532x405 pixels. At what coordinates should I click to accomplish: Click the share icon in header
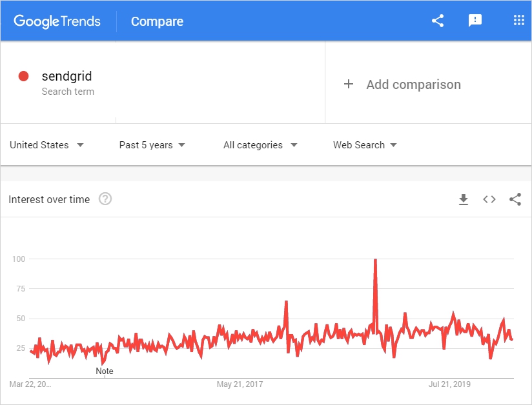pyautogui.click(x=438, y=21)
